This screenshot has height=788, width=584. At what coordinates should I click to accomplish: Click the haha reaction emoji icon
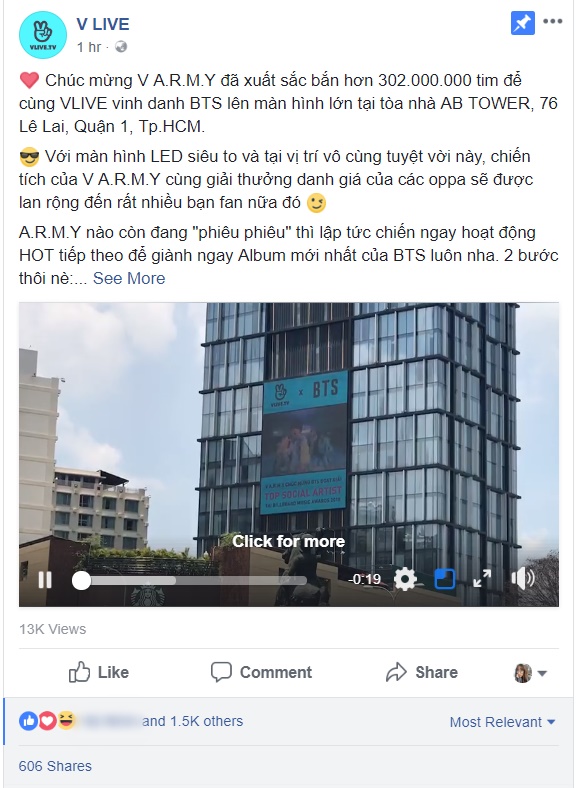click(x=66, y=720)
